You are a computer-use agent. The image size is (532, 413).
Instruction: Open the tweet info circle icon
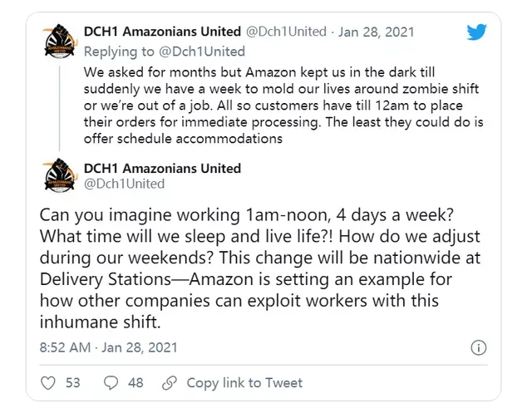point(479,347)
